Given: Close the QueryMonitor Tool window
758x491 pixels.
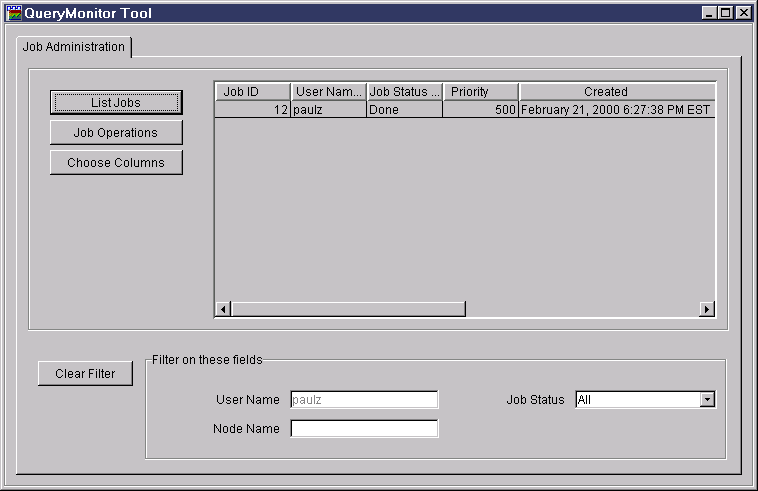Looking at the screenshot, I should [x=743, y=13].
